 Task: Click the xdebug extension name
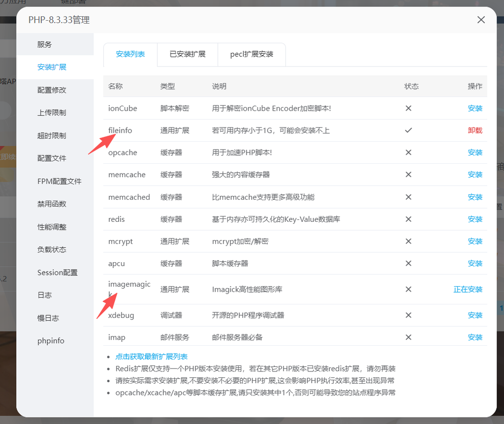pos(121,315)
